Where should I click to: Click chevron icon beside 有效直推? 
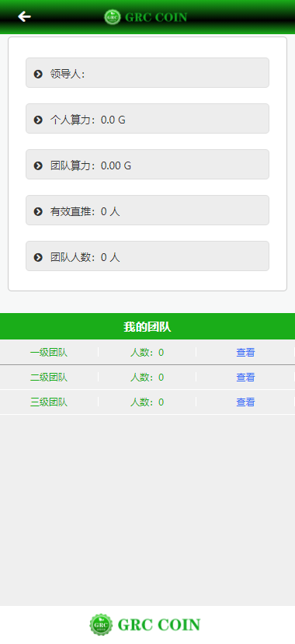(38, 211)
